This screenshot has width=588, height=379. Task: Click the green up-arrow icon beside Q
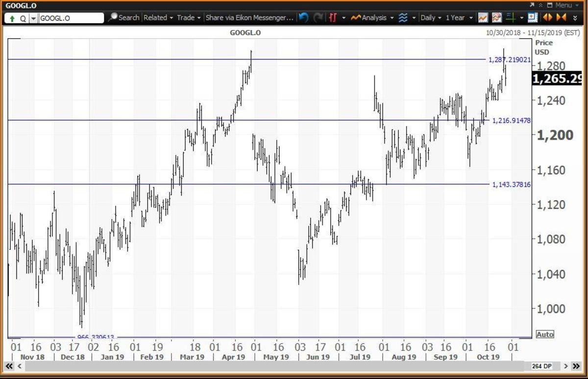pyautogui.click(x=12, y=18)
